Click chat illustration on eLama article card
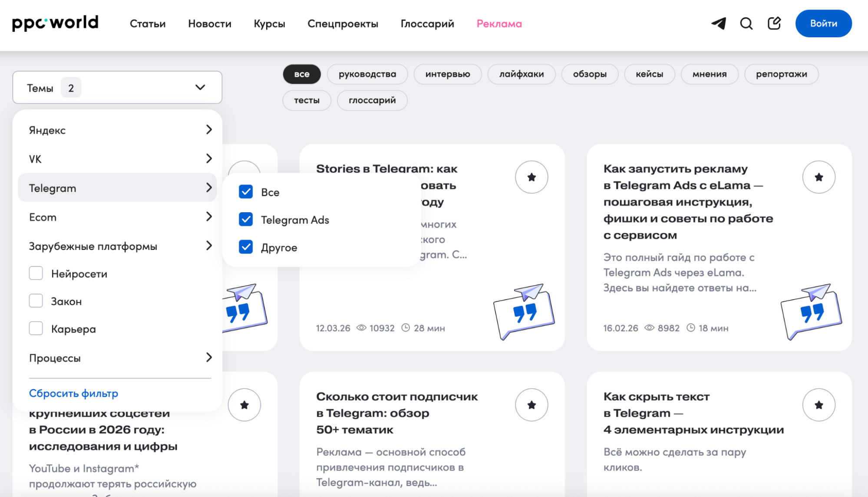 [811, 312]
